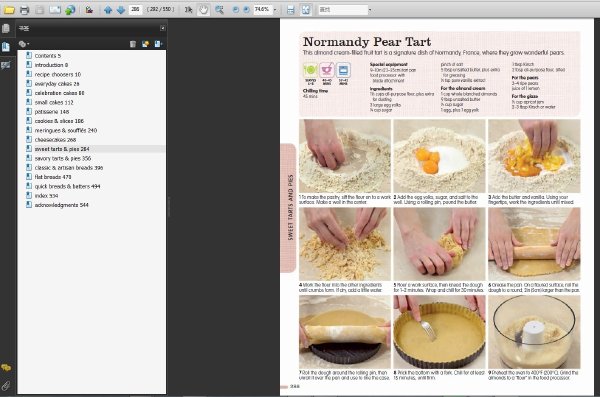
Task: Jump to the 'index' bookmark
Action: [x=46, y=196]
